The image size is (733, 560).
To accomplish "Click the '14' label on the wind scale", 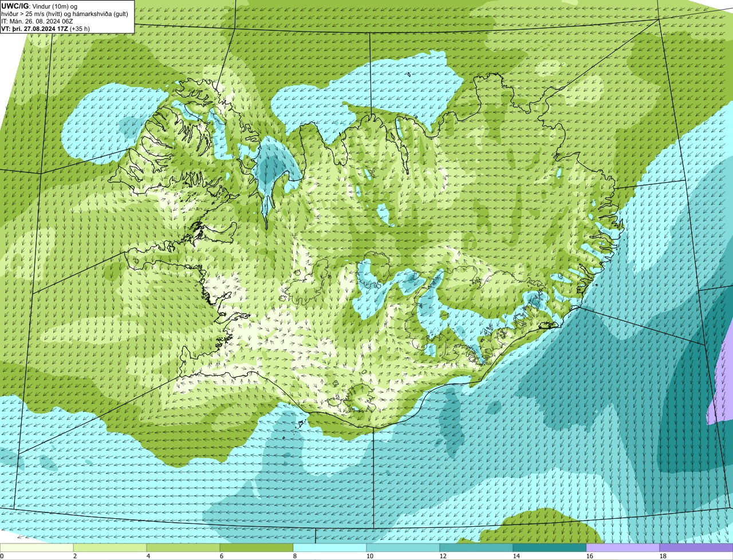I will click(x=517, y=556).
